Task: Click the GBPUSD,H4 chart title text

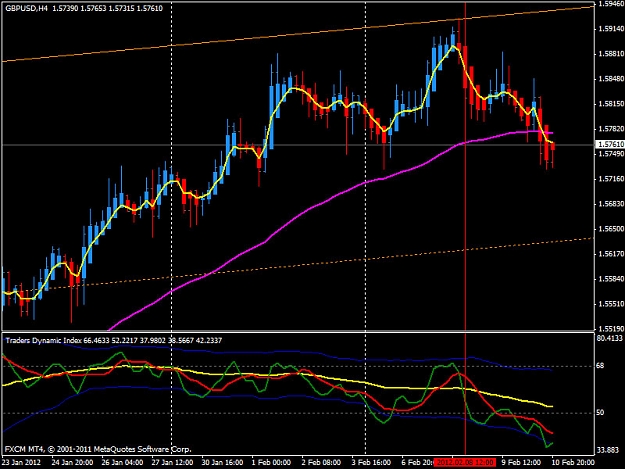Action: pyautogui.click(x=26, y=8)
